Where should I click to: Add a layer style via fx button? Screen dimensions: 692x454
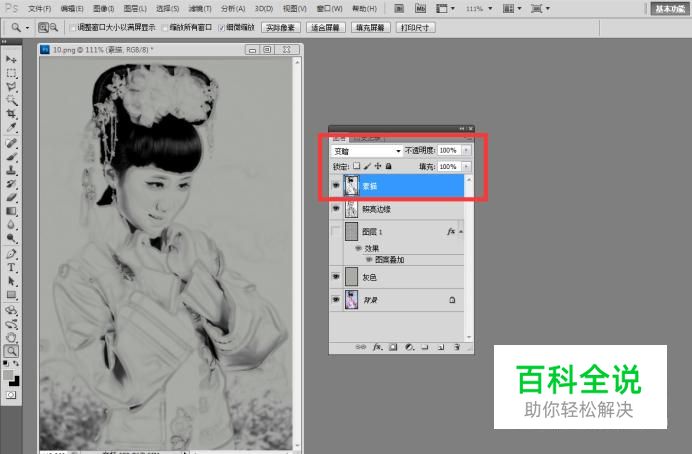coord(377,347)
